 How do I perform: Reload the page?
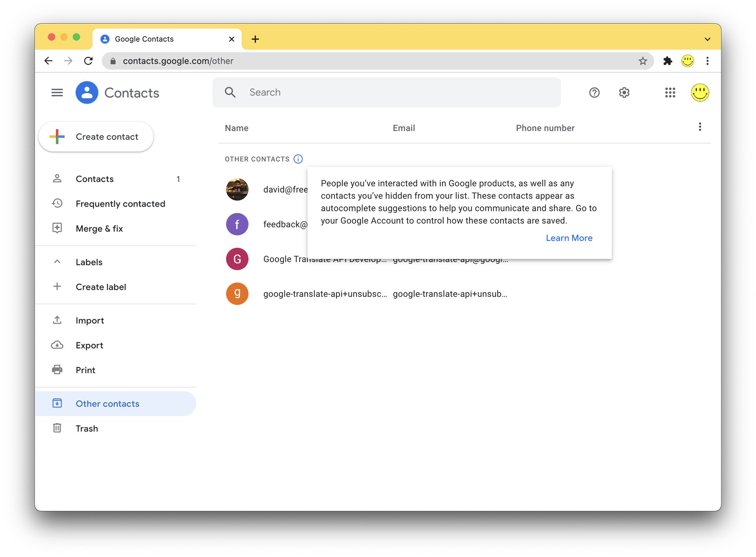[89, 61]
